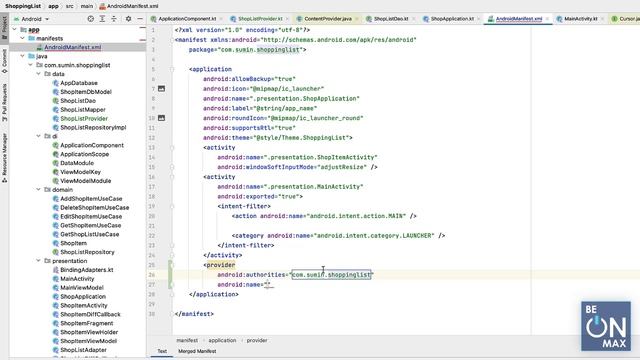Collapse the app module node
The image size is (640, 360).
[15, 29]
